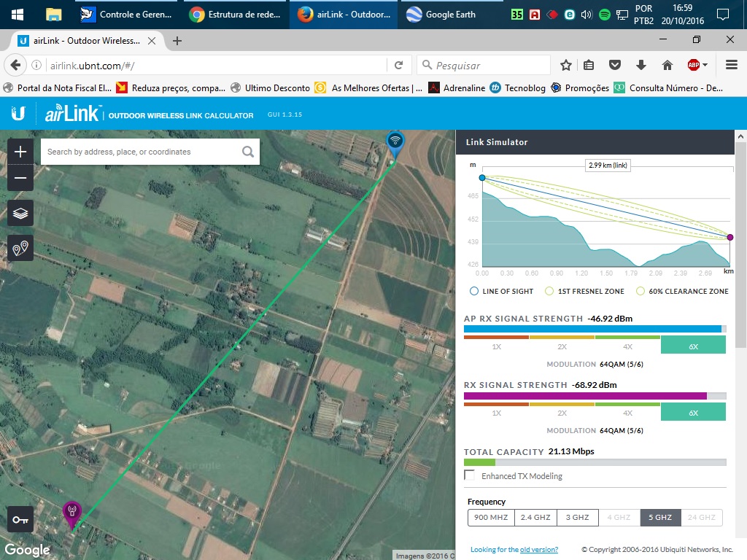Open the Consulta Número bookmark

668,88
